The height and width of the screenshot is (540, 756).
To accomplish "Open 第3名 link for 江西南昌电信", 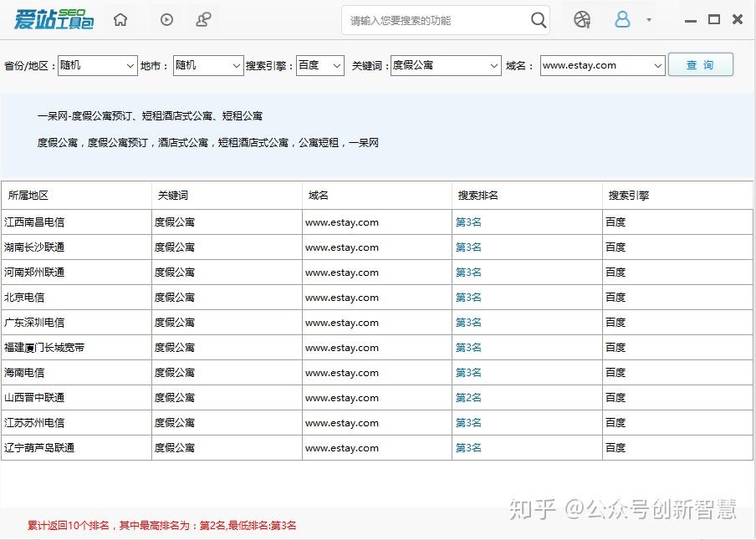I will 468,222.
